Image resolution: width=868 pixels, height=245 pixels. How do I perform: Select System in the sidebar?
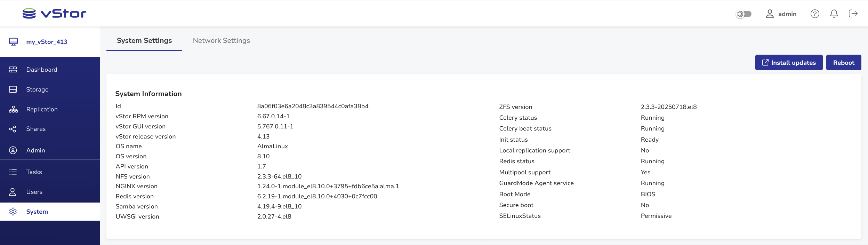click(x=37, y=212)
